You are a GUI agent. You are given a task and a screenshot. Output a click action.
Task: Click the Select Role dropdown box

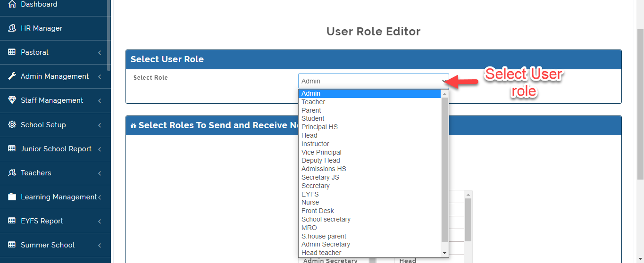(x=374, y=81)
